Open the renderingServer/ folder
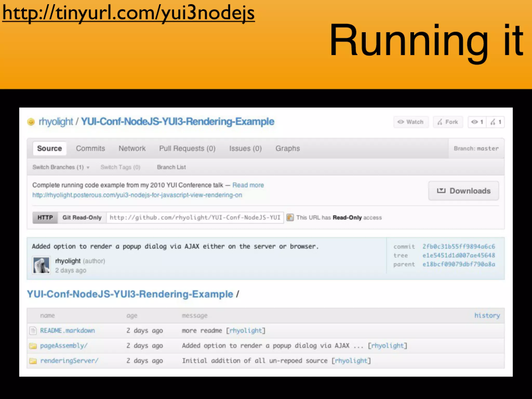Screen dimensions: 532x399 [x=69, y=361]
